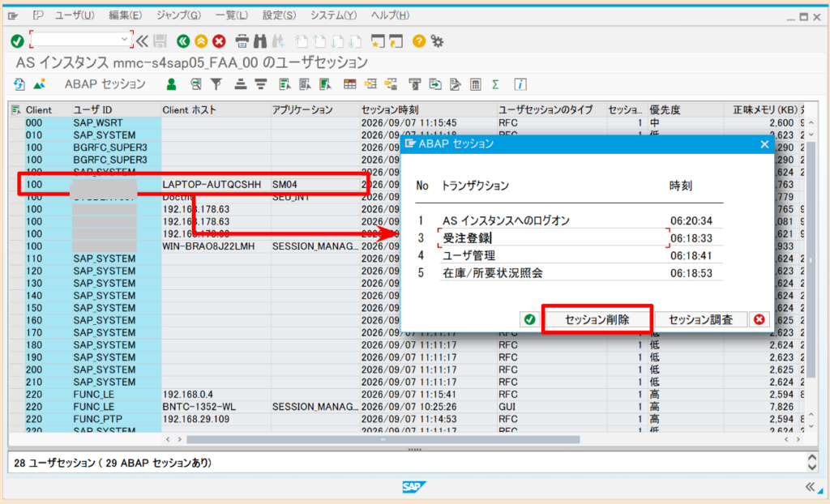This screenshot has width=830, height=504.
Task: Click the red cancel icon in the dialog footer
Action: 759,319
